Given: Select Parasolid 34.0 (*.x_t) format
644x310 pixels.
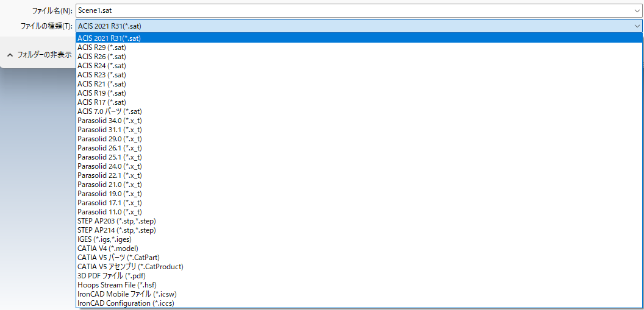Looking at the screenshot, I should pos(110,121).
